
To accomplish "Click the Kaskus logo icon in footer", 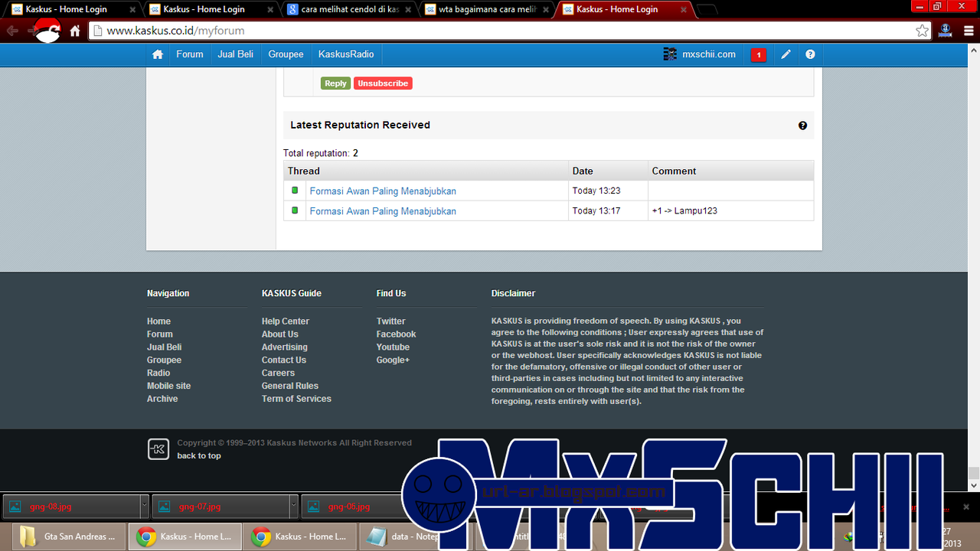I will coord(158,449).
